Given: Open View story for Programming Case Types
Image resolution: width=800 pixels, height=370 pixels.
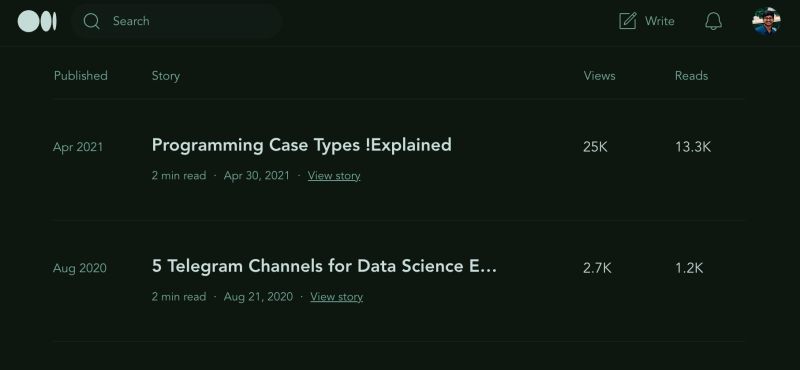Looking at the screenshot, I should tap(334, 176).
